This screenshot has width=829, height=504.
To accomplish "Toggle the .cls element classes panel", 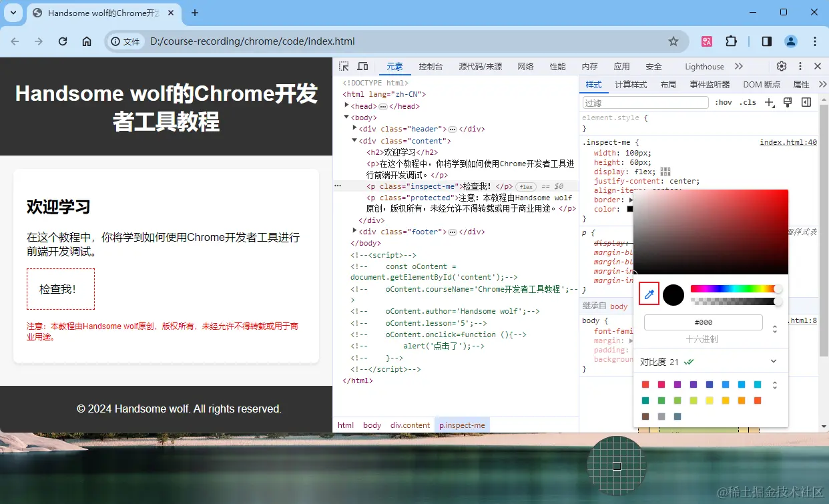I will [748, 102].
